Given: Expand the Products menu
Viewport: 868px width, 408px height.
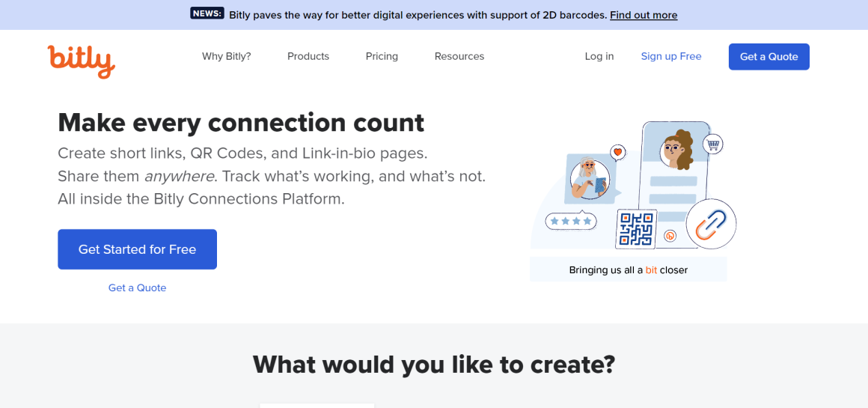Looking at the screenshot, I should coord(308,56).
